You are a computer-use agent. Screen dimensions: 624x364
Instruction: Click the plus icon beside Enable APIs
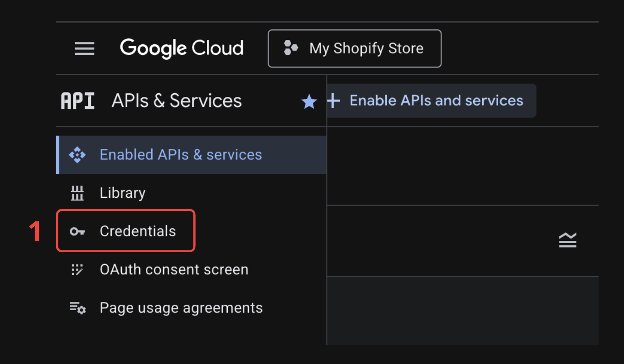pos(334,101)
